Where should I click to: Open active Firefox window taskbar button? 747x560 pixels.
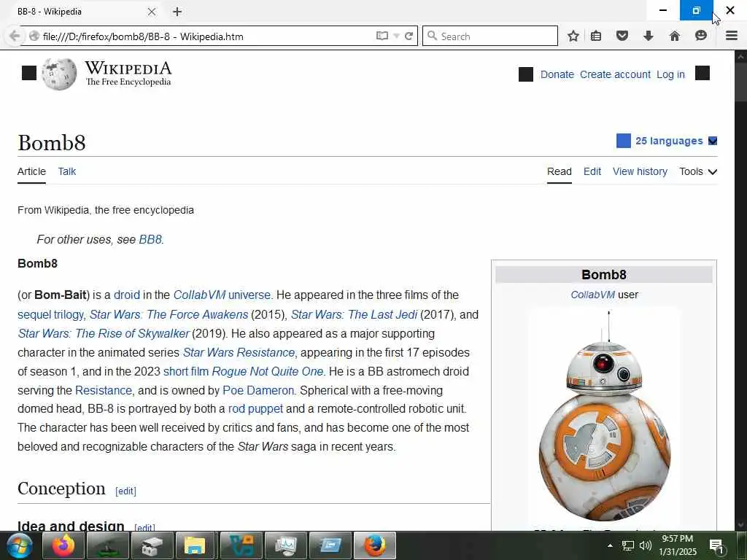click(375, 545)
